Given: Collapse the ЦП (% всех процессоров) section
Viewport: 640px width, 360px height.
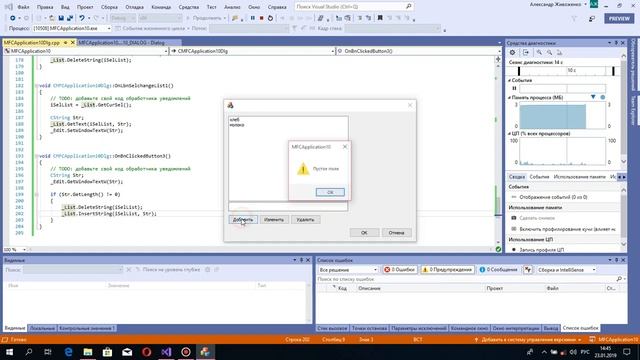Looking at the screenshot, I should [509, 133].
